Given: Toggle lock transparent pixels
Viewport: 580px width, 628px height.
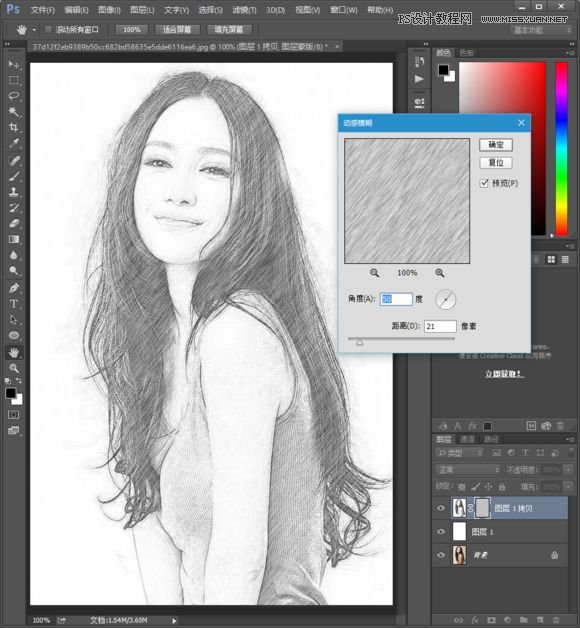Looking at the screenshot, I should 461,487.
